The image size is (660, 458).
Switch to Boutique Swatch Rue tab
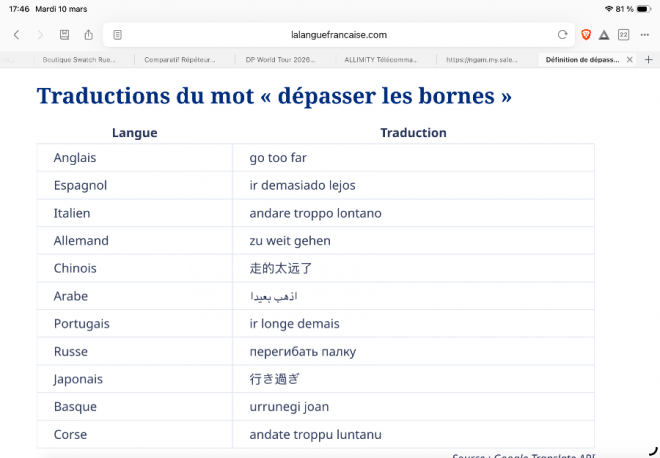[78, 59]
